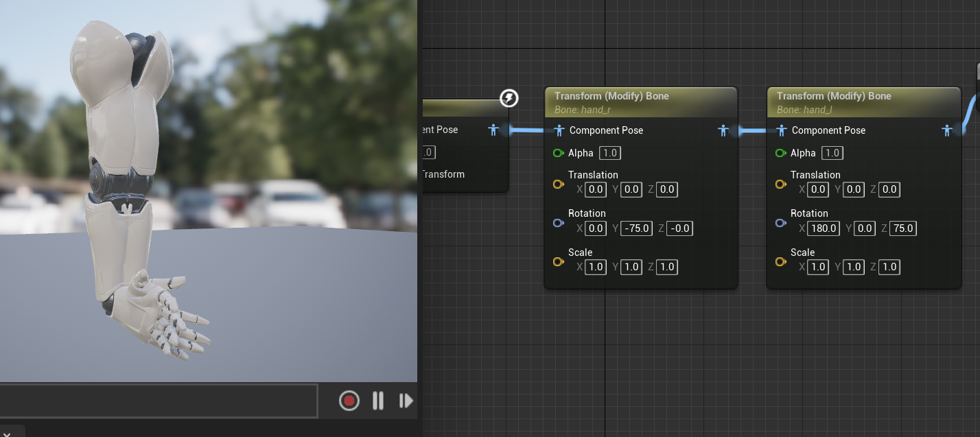This screenshot has height=437, width=980.
Task: Edit Translation Z field on hand_r node
Action: pyautogui.click(x=667, y=189)
